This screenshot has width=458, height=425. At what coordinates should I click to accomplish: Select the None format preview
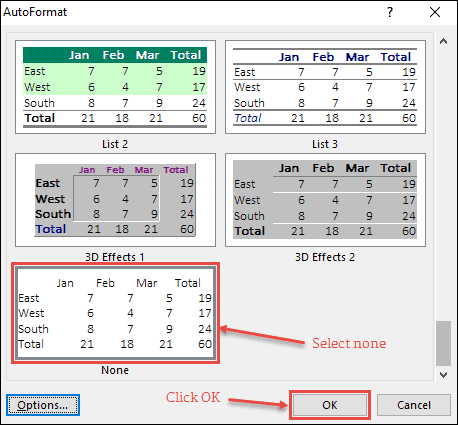coord(115,313)
